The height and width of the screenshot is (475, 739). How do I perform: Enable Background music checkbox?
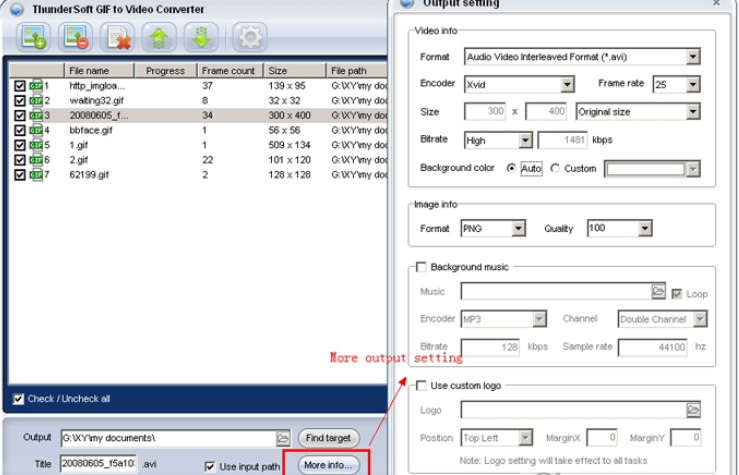click(421, 267)
